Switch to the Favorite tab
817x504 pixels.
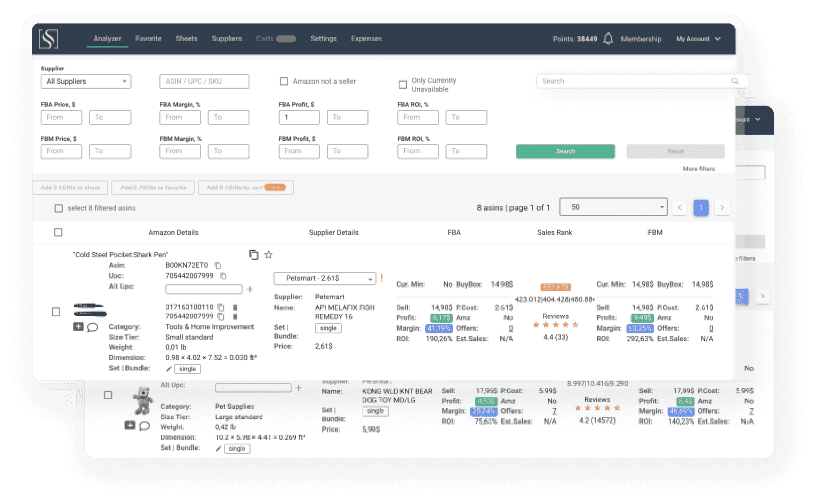[148, 39]
